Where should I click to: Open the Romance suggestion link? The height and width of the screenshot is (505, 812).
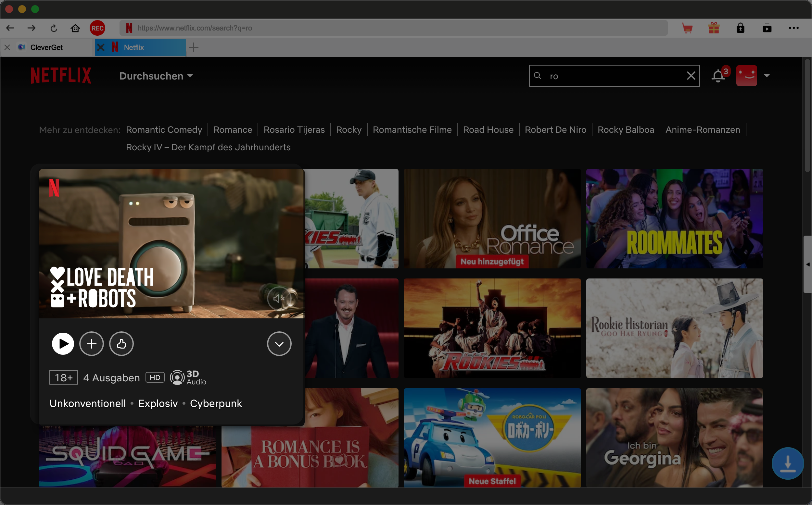pyautogui.click(x=233, y=129)
